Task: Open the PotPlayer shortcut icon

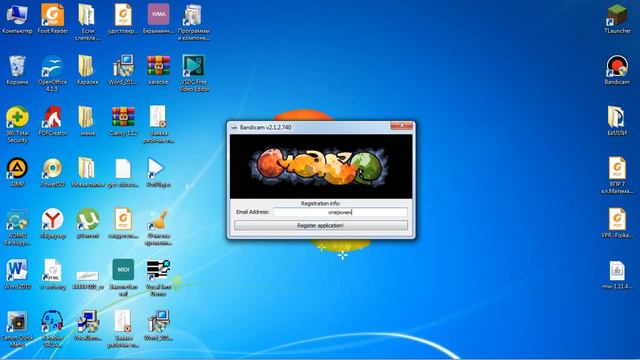Action: (158, 172)
